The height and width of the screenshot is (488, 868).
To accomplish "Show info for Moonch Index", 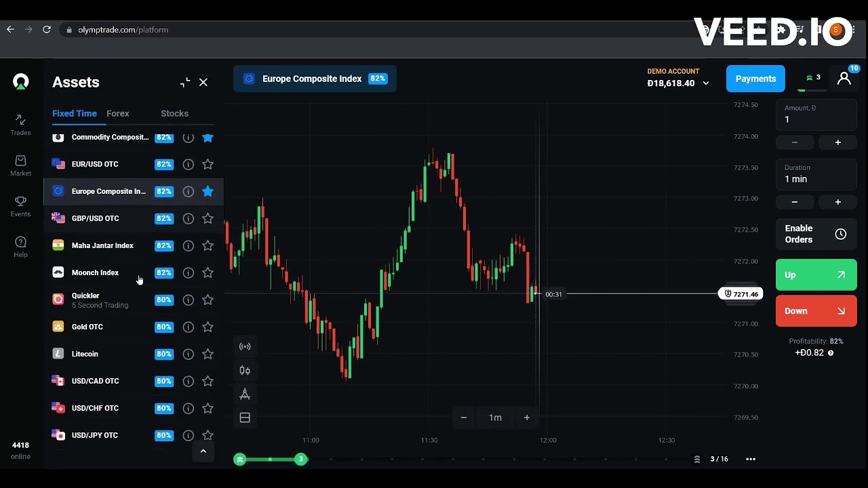I will 189,272.
